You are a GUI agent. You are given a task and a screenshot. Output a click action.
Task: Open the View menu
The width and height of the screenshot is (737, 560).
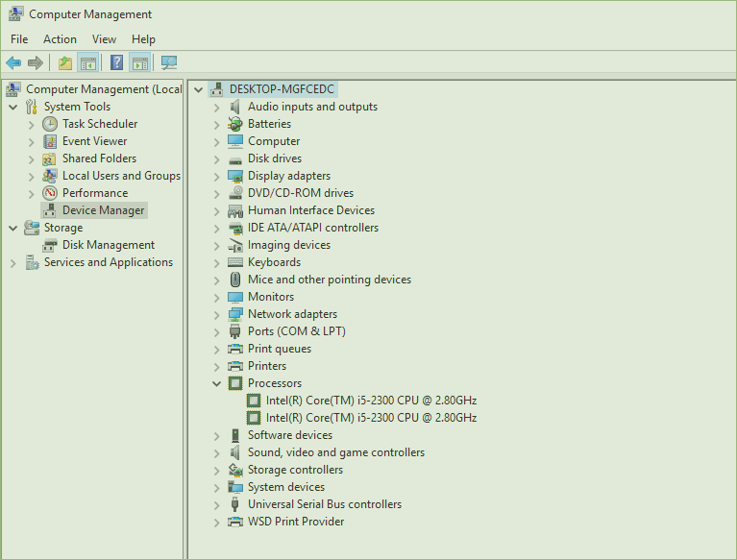pyautogui.click(x=104, y=39)
